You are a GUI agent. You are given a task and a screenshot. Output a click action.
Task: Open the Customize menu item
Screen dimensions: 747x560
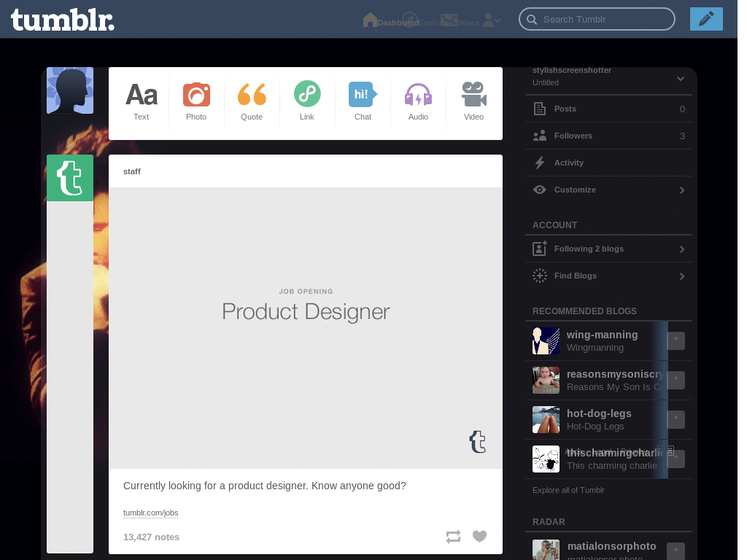pyautogui.click(x=608, y=190)
